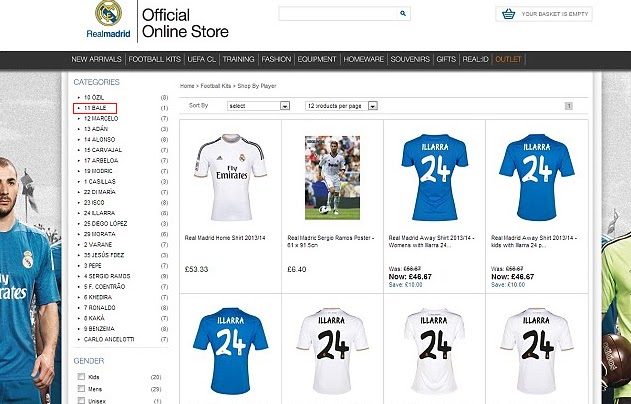
Task: Open the Training menu
Action: coord(238,59)
